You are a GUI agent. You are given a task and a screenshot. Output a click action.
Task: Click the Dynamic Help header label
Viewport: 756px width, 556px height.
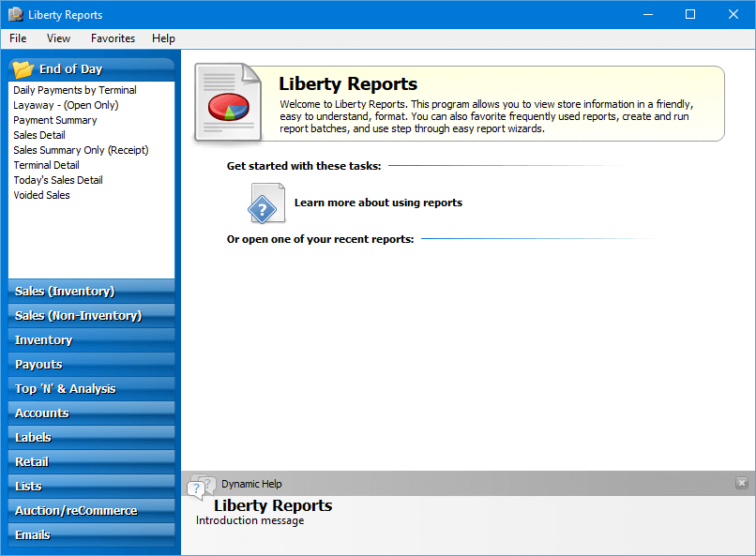pyautogui.click(x=251, y=484)
